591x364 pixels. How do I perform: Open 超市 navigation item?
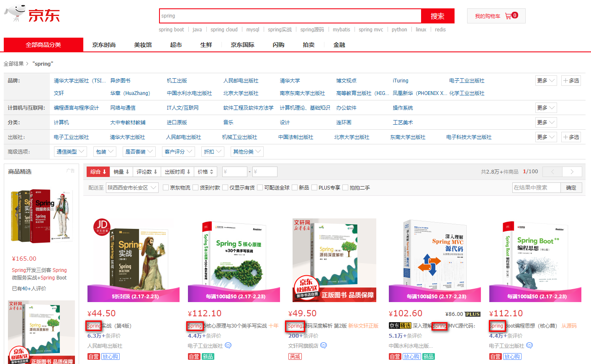[176, 45]
